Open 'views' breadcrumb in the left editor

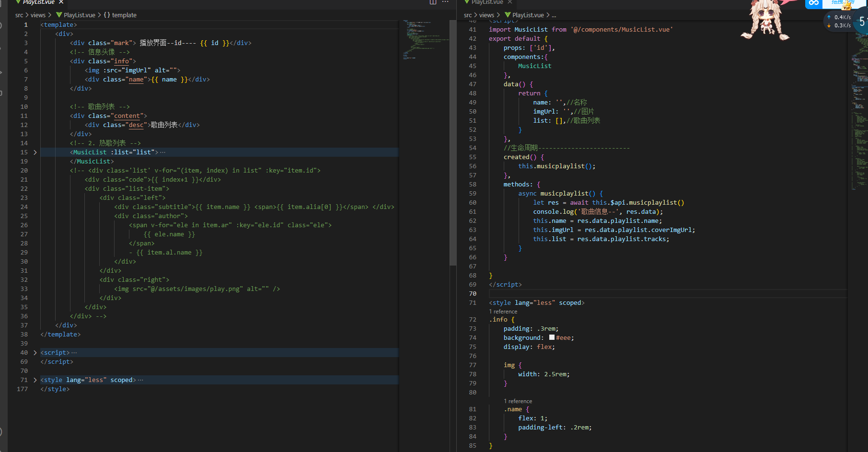[x=38, y=15]
